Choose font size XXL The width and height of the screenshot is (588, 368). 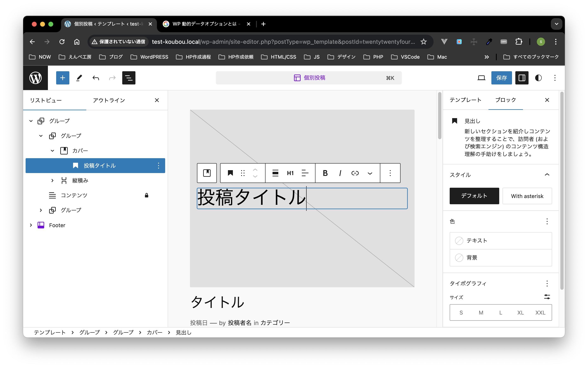pos(540,312)
